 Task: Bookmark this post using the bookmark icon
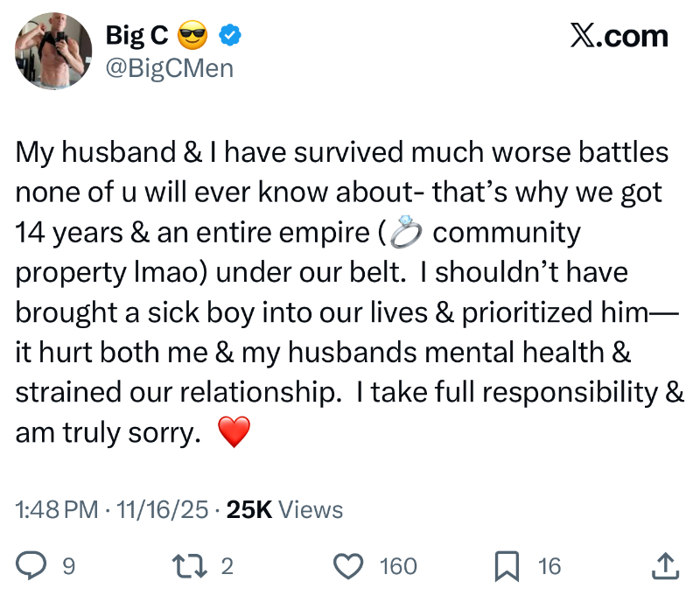[x=506, y=566]
